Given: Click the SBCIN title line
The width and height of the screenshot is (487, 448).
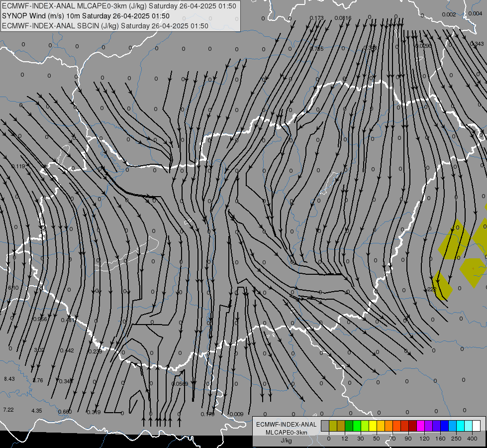Looking at the screenshot, I should click(105, 26).
